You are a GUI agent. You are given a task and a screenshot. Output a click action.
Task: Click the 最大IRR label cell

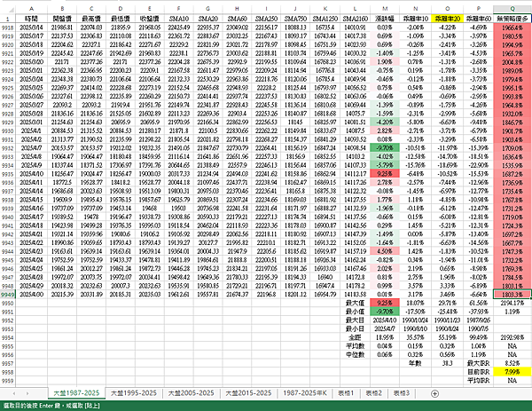pyautogui.click(x=479, y=363)
